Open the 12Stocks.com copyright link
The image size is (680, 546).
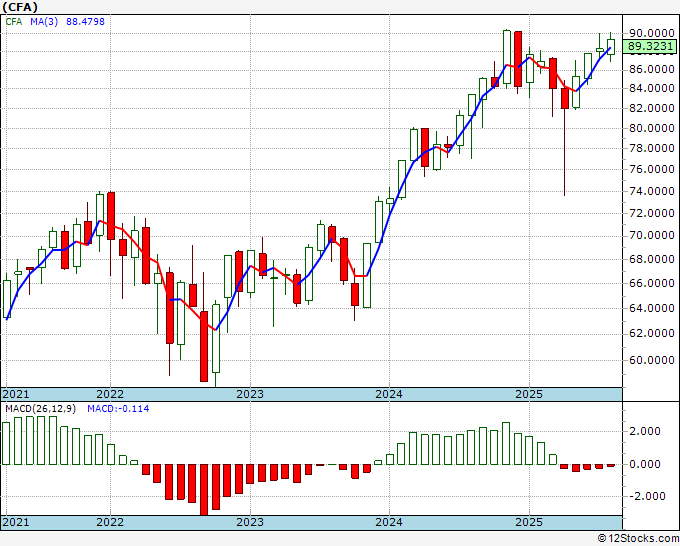tap(638, 539)
